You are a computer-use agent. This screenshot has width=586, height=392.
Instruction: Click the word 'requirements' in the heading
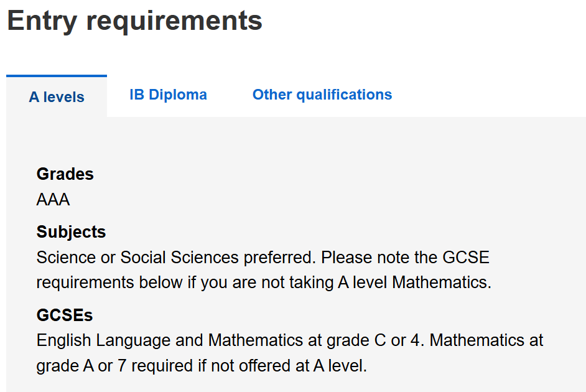click(x=174, y=21)
